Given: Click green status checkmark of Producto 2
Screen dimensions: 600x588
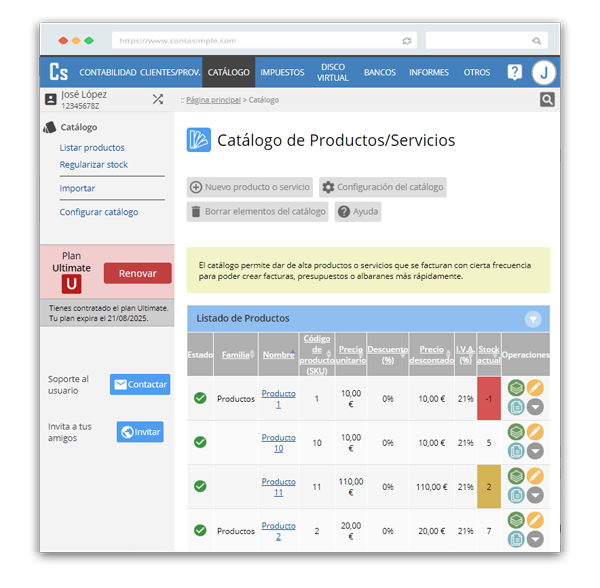Looking at the screenshot, I should click(x=200, y=530).
